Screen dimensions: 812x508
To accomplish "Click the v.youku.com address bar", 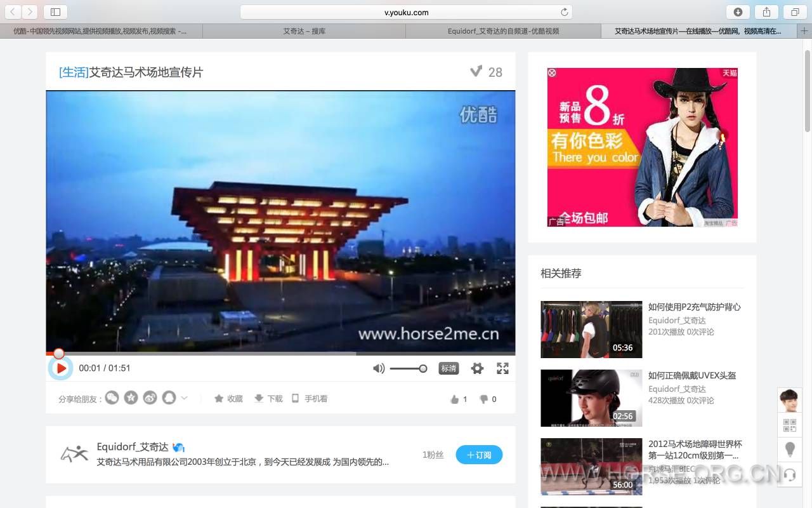I will point(406,12).
